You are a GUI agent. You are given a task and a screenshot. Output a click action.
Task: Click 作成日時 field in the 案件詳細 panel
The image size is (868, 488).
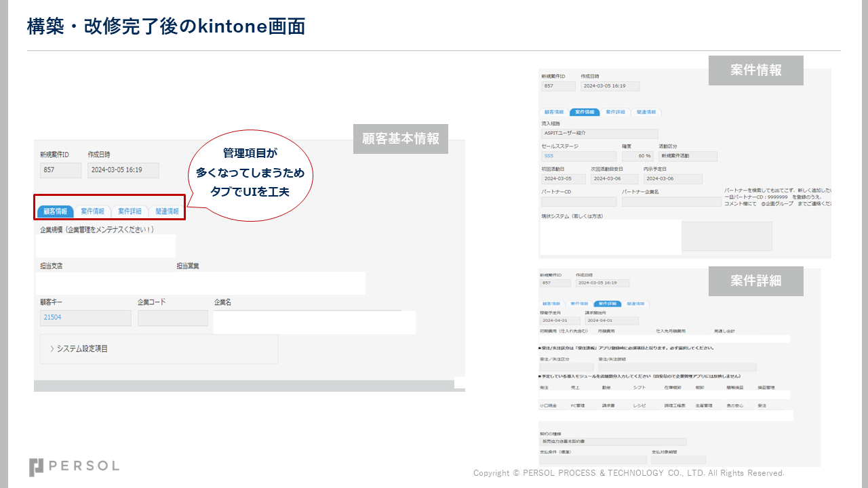tap(602, 283)
